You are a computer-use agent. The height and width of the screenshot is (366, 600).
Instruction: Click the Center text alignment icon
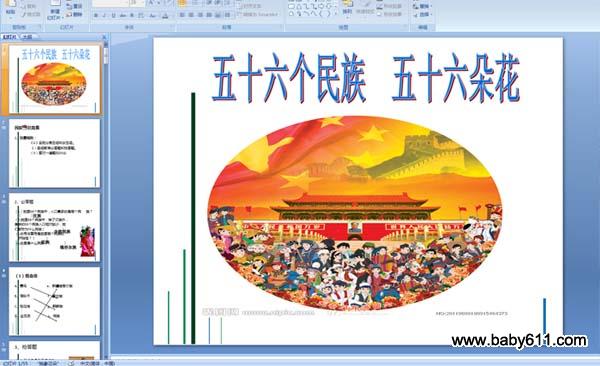[191, 15]
